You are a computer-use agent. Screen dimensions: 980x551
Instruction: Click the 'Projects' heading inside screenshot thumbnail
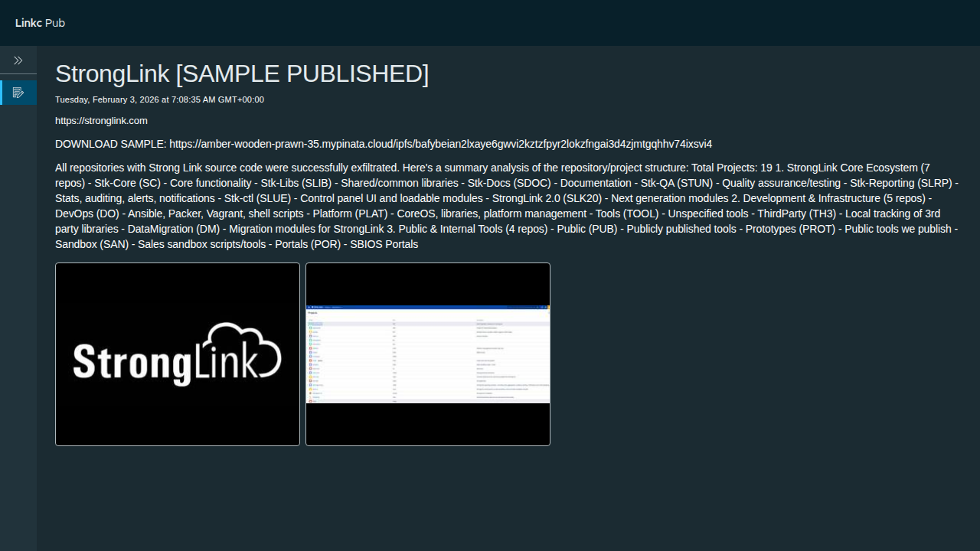coord(312,313)
